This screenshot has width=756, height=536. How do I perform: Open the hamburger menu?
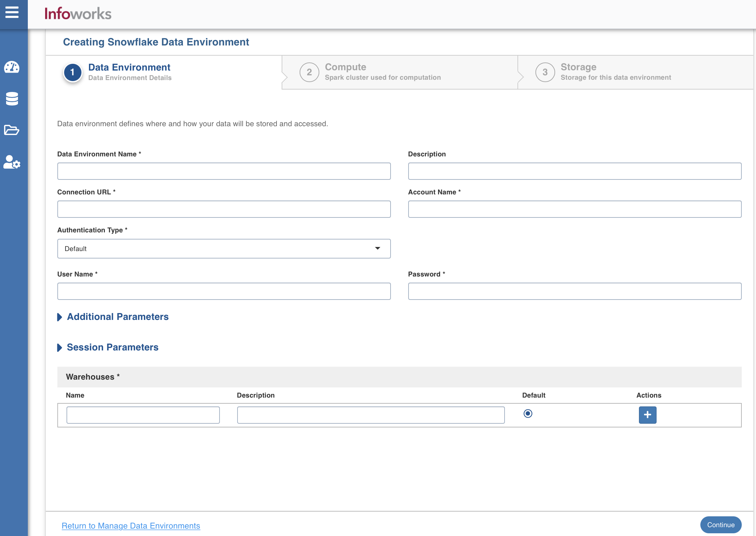12,13
